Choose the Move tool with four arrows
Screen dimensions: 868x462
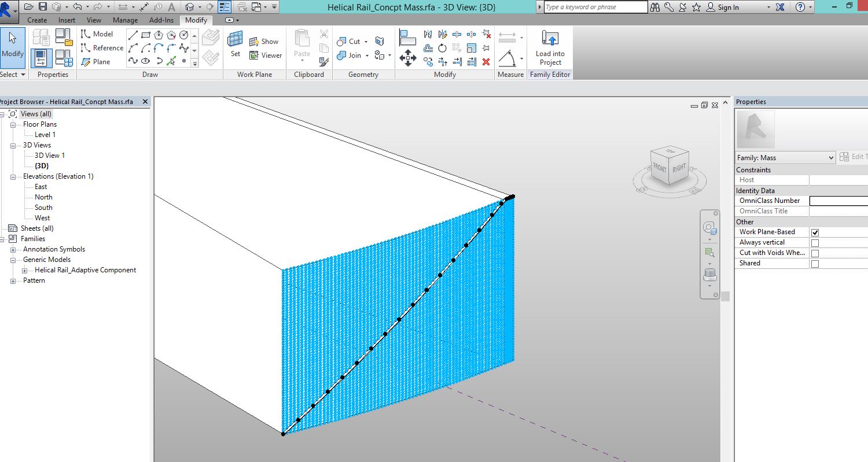coord(408,57)
